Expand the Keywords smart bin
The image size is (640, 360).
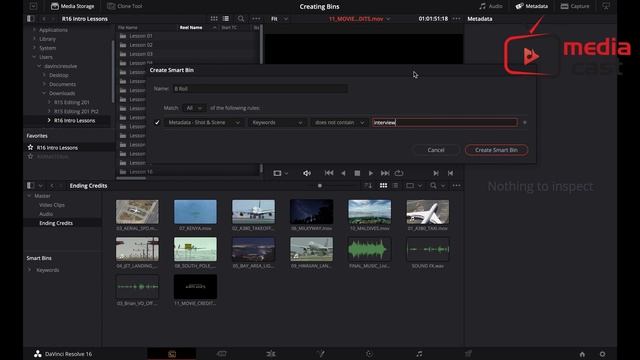click(x=29, y=270)
